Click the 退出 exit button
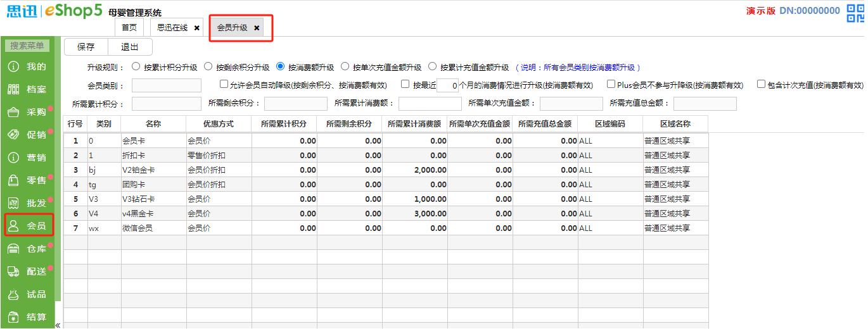Image resolution: width=868 pixels, height=329 pixels. coord(130,47)
